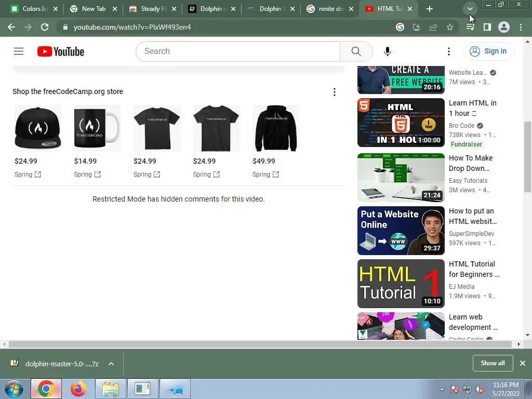Click the YouTube search magnifier button
This screenshot has width=532, height=399.
[356, 51]
